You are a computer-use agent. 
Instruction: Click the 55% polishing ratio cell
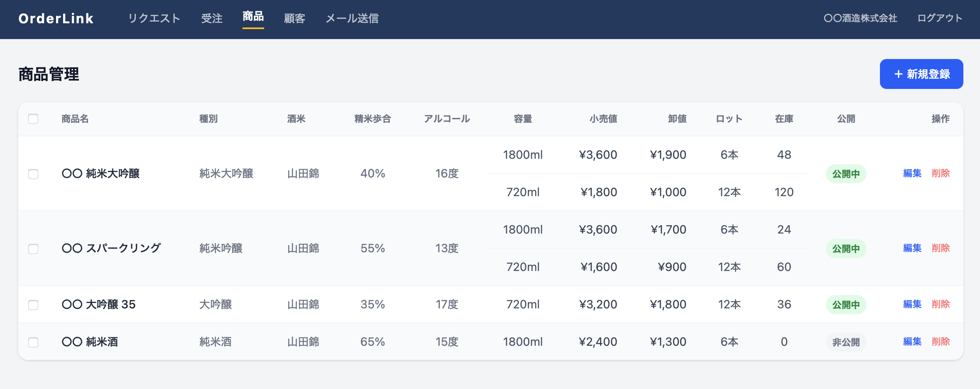(373, 248)
